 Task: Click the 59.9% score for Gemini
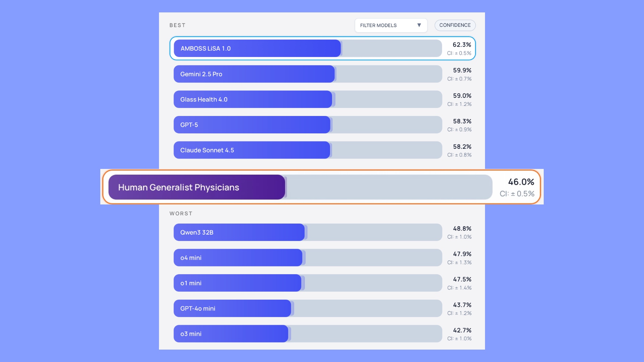click(462, 70)
